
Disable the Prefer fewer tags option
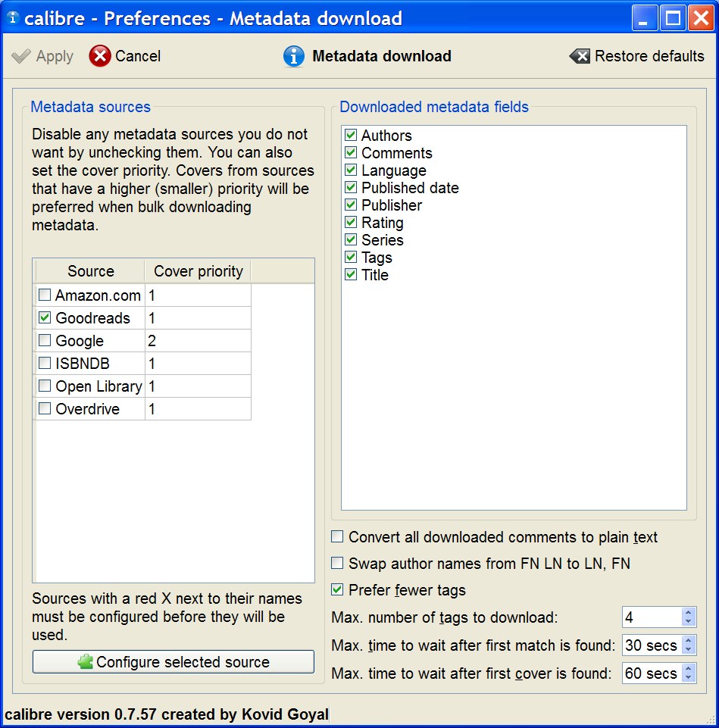pos(337,589)
